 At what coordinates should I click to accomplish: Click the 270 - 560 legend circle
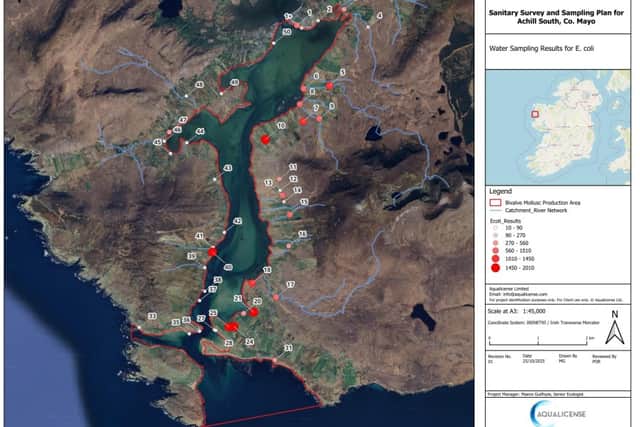[x=496, y=243]
